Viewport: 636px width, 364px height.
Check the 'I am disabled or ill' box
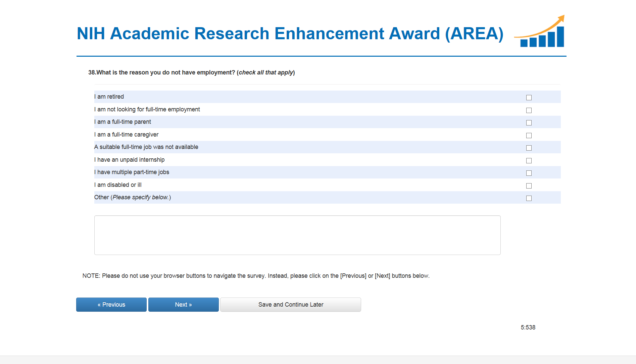529,186
